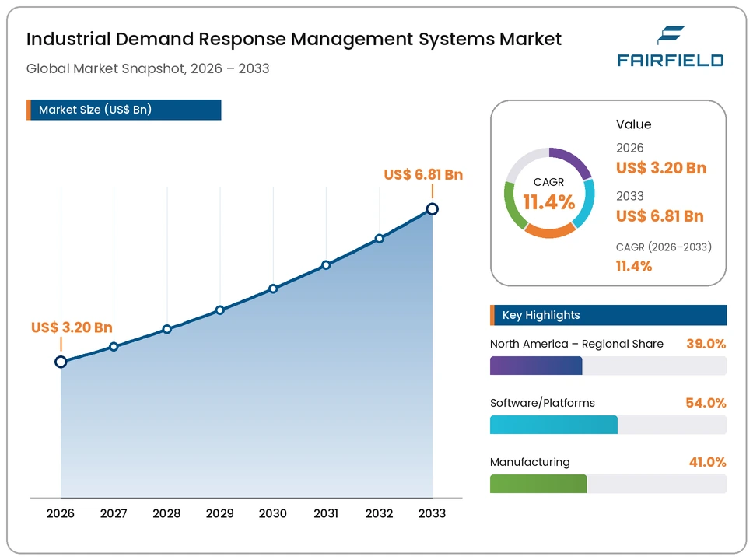
Task: Click the North America – Regional Share label
Action: (x=576, y=344)
